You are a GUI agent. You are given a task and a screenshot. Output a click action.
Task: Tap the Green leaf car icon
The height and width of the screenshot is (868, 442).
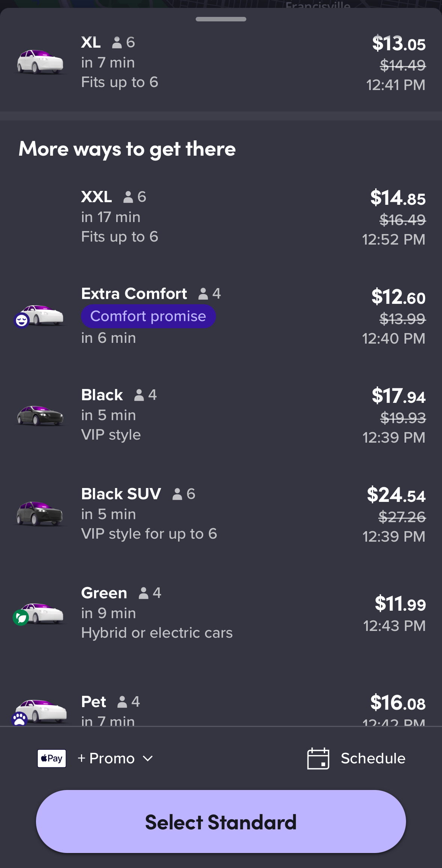[x=40, y=614]
